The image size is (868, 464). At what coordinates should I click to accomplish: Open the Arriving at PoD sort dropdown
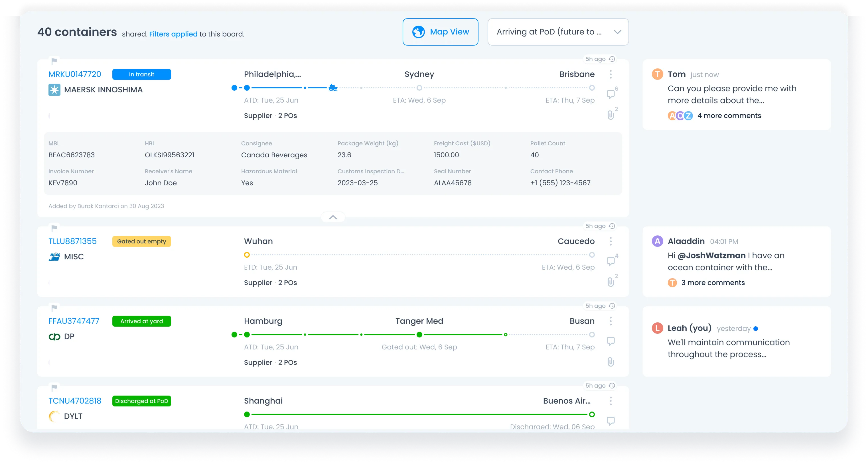[558, 32]
